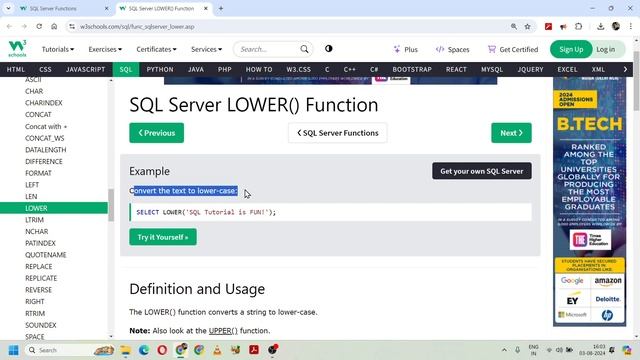
Task: Select JAVASCRIPT in the topic bar
Action: click(85, 69)
